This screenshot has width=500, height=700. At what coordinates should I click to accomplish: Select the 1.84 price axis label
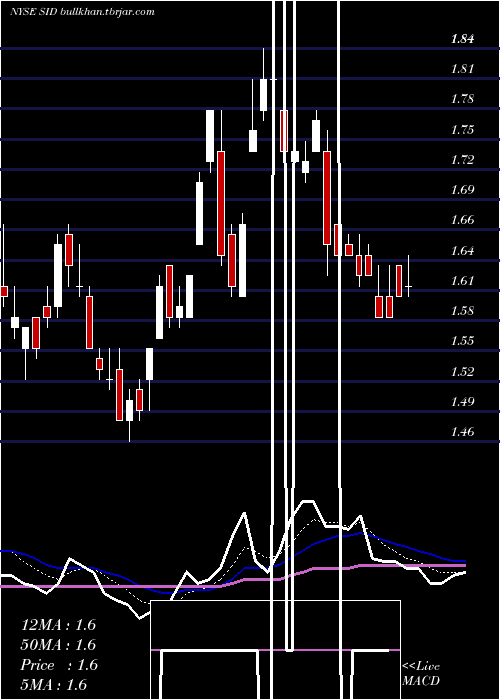point(462,39)
